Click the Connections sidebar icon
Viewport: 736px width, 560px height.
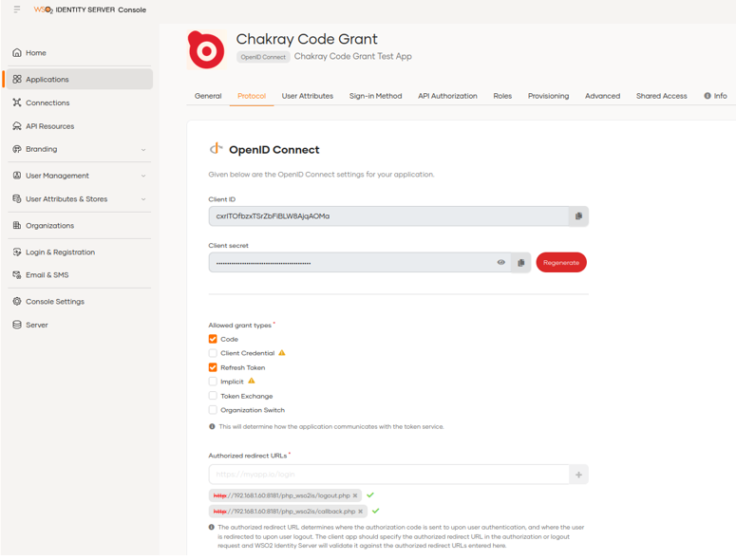17,103
